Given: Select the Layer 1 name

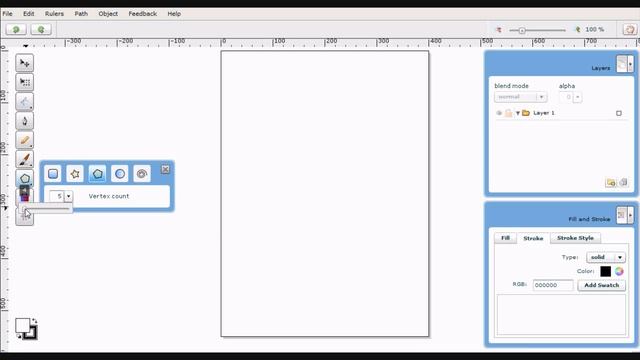Looking at the screenshot, I should tap(544, 113).
